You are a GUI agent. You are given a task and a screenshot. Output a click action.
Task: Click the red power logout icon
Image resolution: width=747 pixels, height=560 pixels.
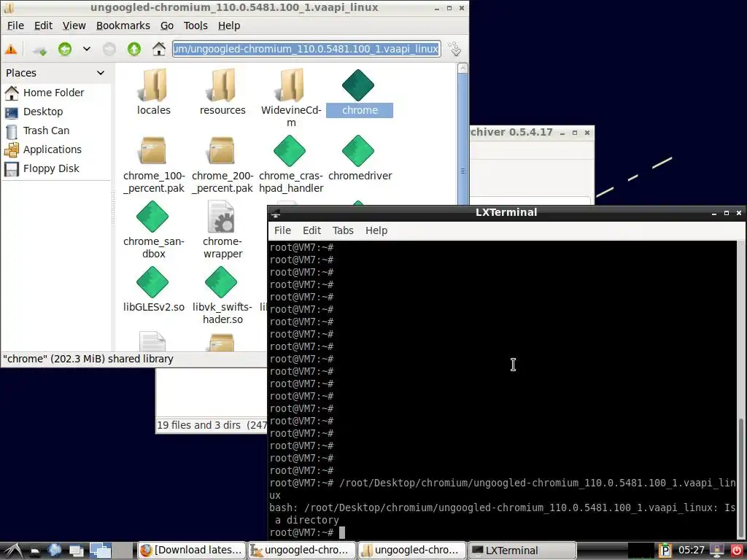[x=737, y=551]
